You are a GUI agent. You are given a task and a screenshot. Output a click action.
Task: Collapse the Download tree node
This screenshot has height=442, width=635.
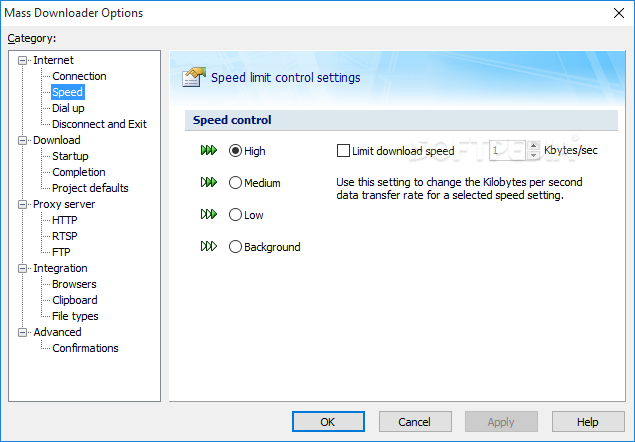pyautogui.click(x=23, y=140)
